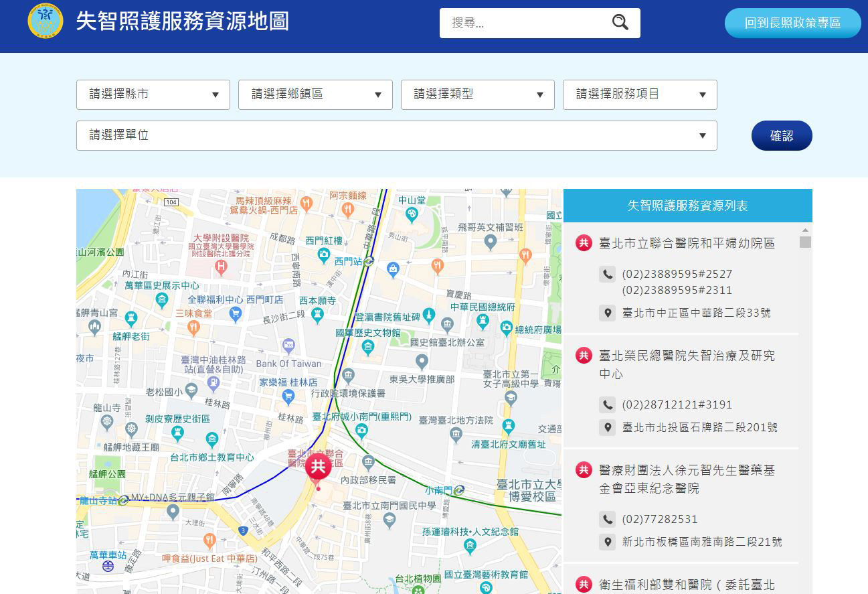Click phone icon for 亞東紀念醫院 entry

click(607, 519)
